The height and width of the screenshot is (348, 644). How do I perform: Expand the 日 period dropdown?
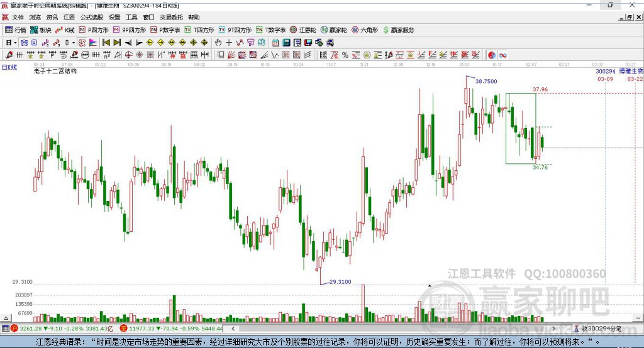pyautogui.click(x=15, y=43)
